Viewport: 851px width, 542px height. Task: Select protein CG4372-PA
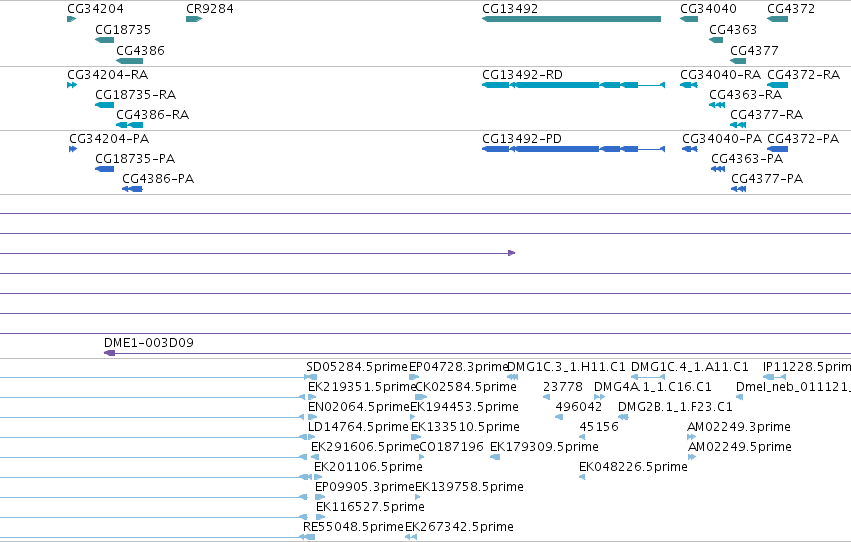pos(777,149)
